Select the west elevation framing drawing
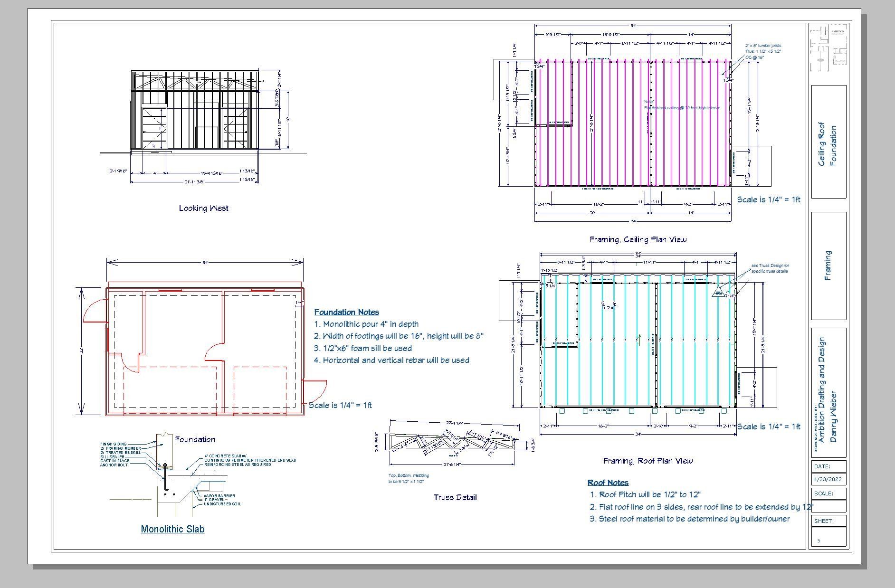Image resolution: width=895 pixels, height=588 pixels. coord(195,111)
